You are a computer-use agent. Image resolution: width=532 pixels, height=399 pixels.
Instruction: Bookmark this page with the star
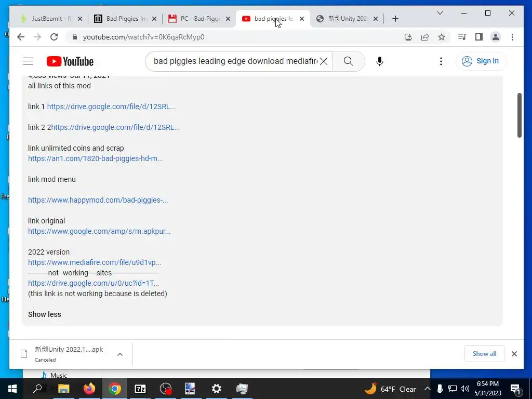click(442, 37)
